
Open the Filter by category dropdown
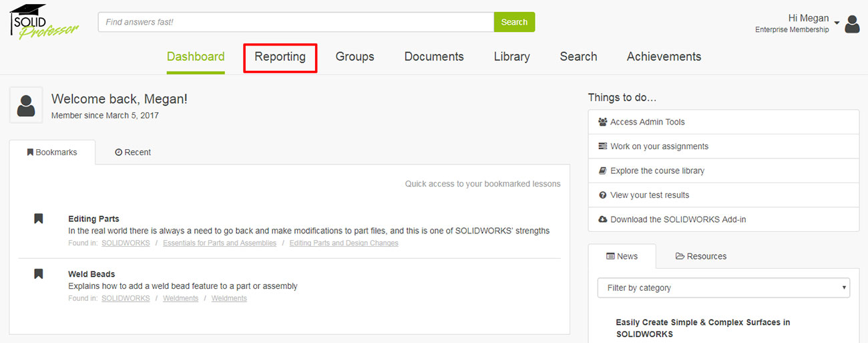(x=724, y=288)
